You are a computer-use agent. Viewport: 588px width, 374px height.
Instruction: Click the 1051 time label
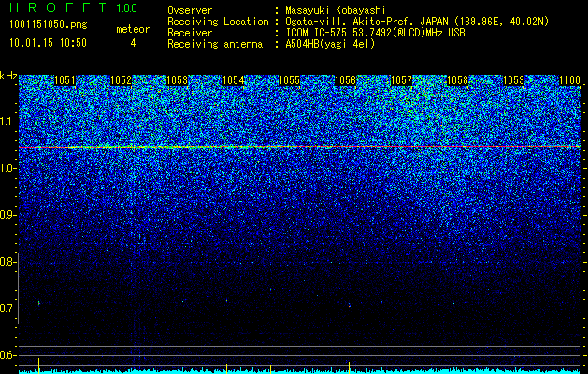tap(65, 80)
